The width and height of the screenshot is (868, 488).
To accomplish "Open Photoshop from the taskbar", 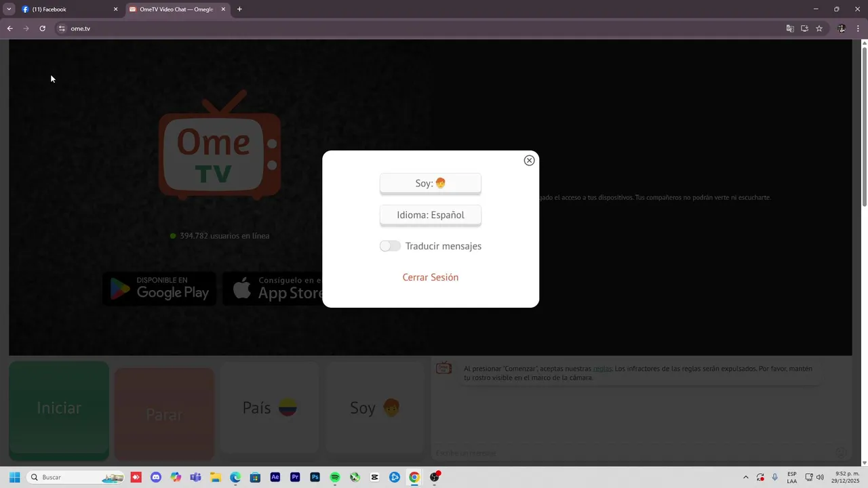I will (x=315, y=477).
